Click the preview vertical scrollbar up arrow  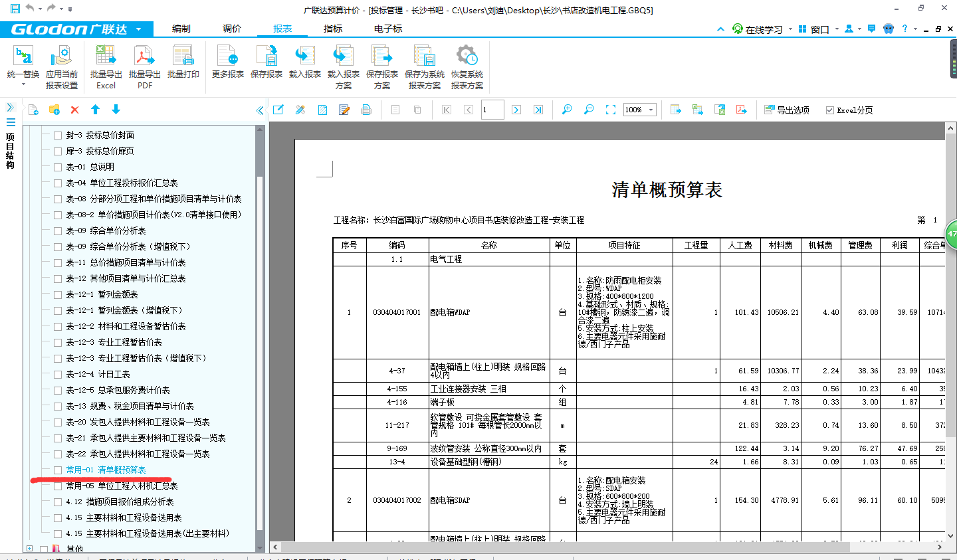tap(951, 128)
